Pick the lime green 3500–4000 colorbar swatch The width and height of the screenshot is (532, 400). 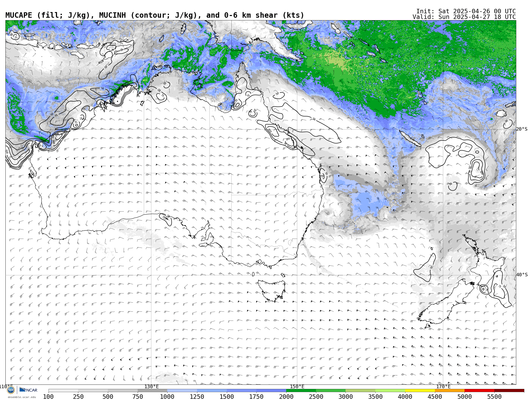pos(390,391)
